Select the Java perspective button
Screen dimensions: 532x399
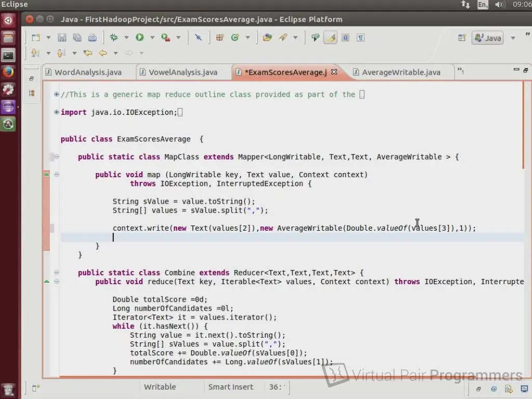[487, 37]
